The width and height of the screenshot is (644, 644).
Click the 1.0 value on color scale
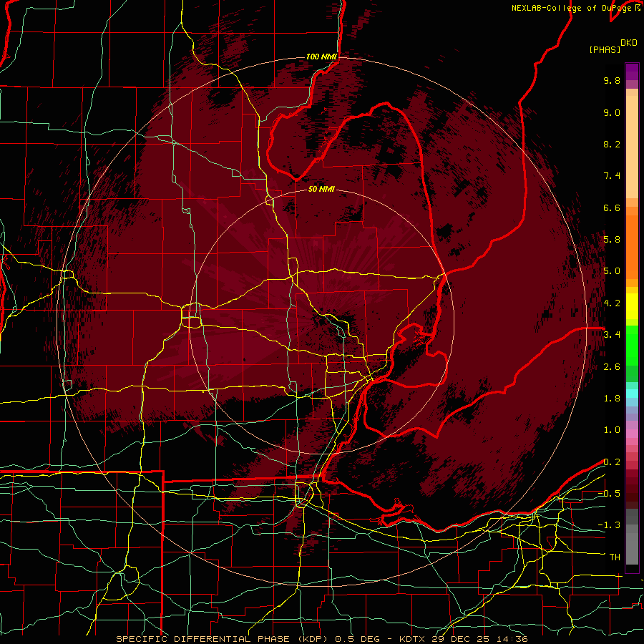point(612,430)
